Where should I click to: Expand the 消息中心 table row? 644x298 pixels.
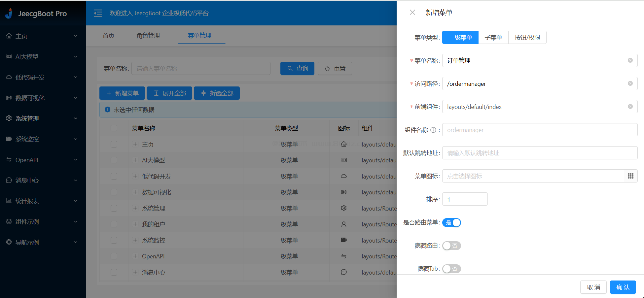tap(135, 272)
